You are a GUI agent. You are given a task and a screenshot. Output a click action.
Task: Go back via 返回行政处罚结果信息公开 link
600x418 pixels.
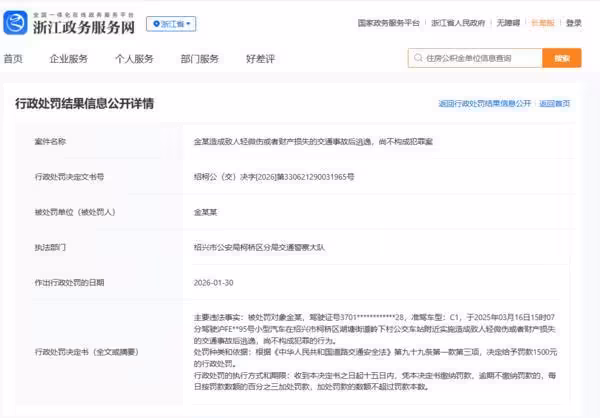point(484,103)
